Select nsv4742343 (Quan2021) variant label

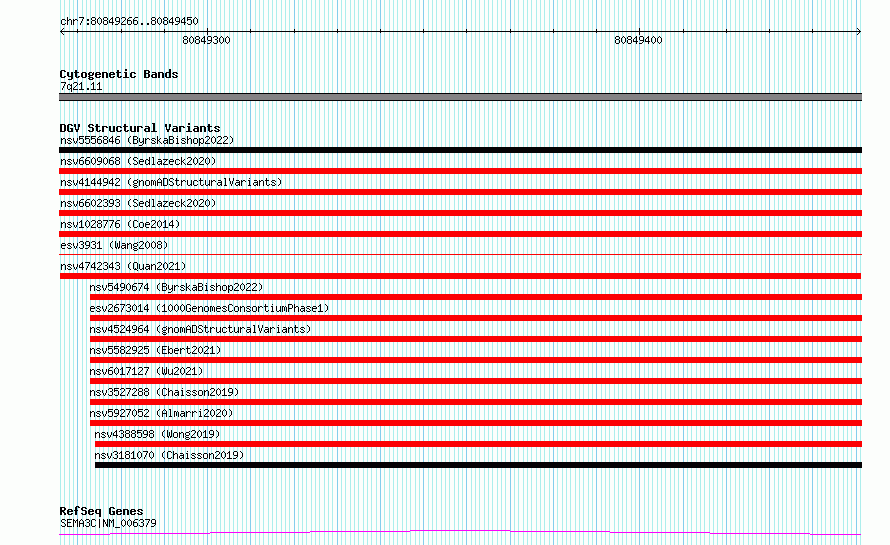point(123,266)
